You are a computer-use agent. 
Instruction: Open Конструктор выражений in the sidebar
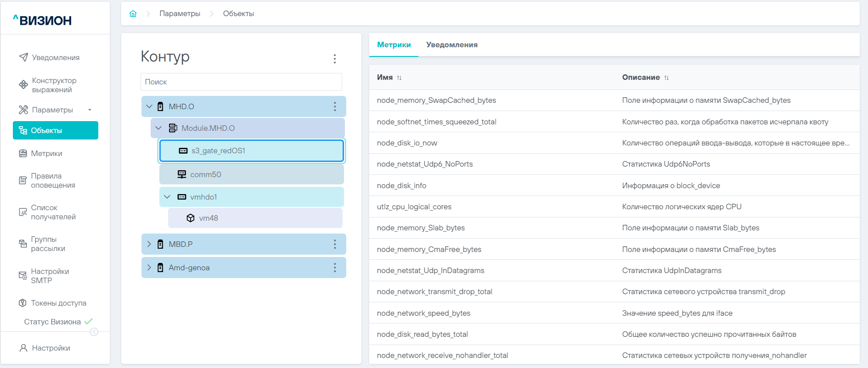tap(54, 85)
